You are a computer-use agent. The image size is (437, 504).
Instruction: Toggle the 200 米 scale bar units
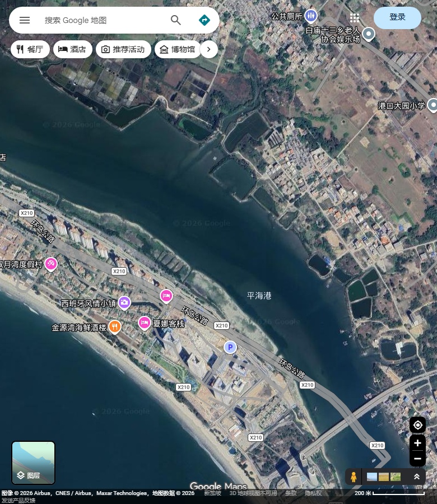389,493
